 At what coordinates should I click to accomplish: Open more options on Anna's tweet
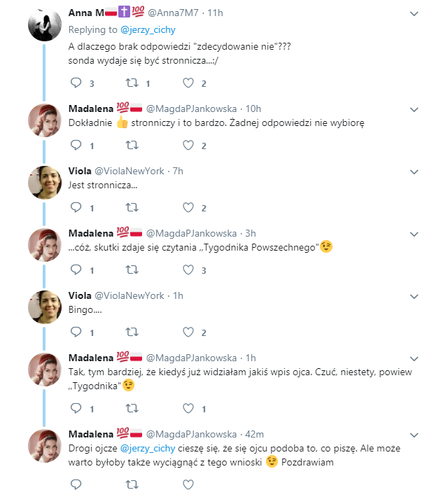(414, 13)
